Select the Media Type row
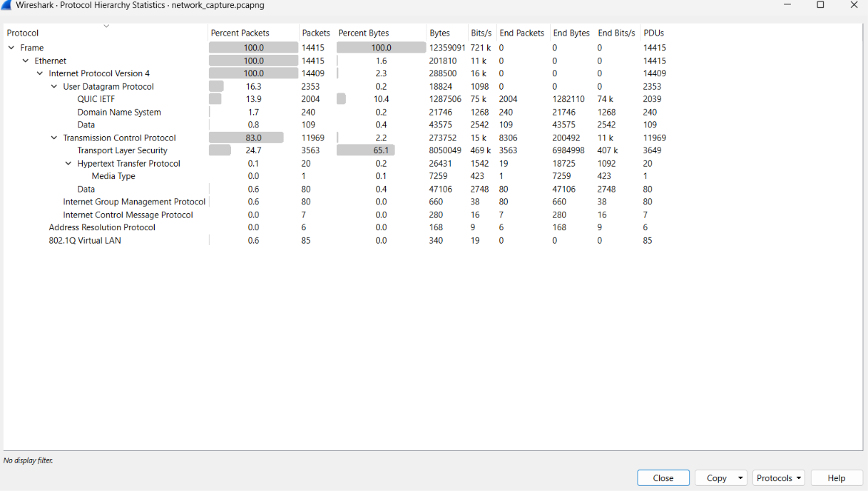Viewport: 868px width, 491px height. coord(433,176)
